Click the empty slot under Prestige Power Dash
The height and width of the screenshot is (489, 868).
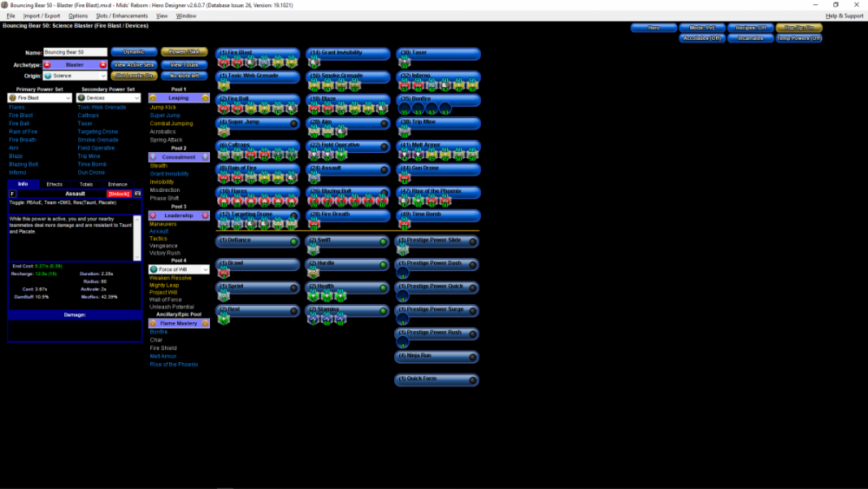pyautogui.click(x=403, y=274)
